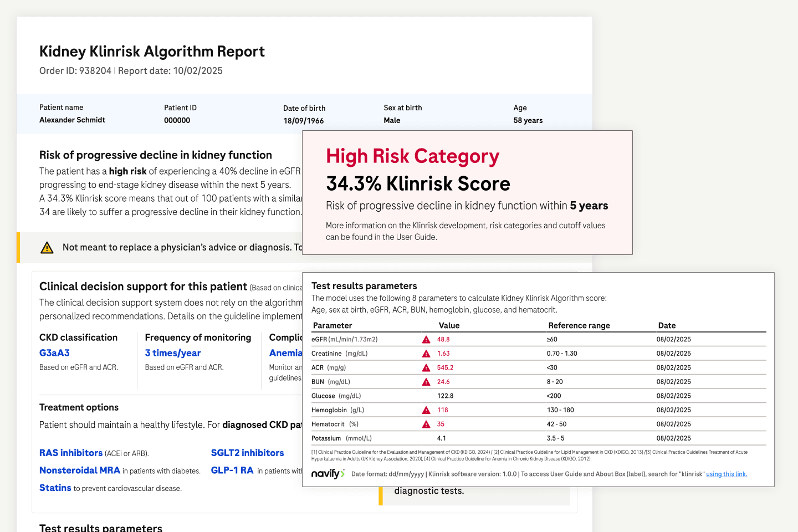798x532 pixels.
Task: Click the 'Treatment options' heading
Action: (x=79, y=407)
